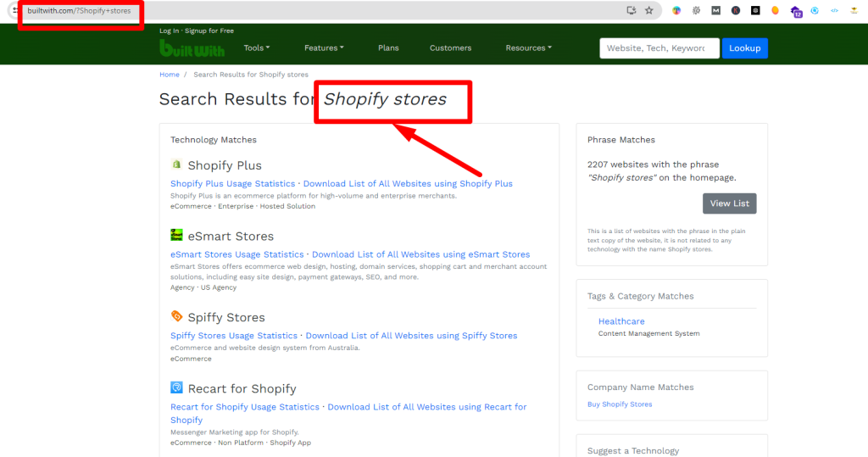
Task: Open the rainbow T extension icon
Action: pyautogui.click(x=676, y=10)
